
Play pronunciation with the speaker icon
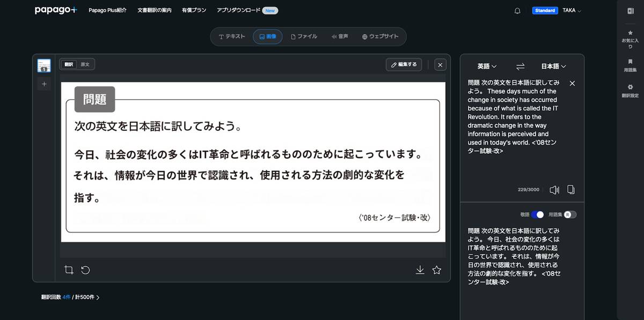554,189
